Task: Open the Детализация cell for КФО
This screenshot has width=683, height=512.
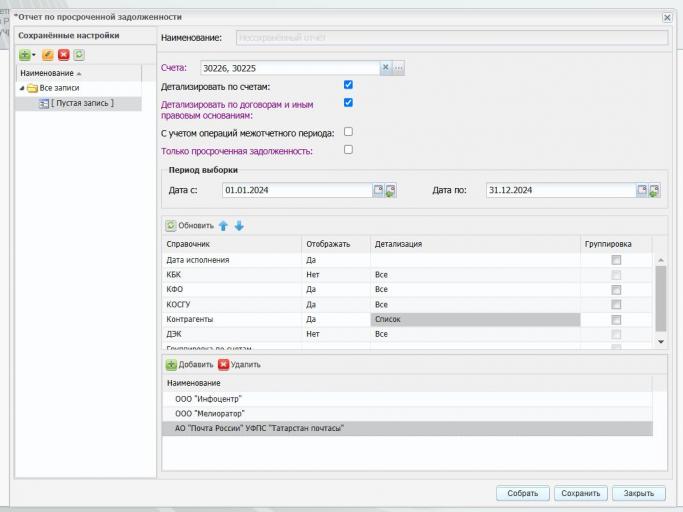Action: (475, 290)
